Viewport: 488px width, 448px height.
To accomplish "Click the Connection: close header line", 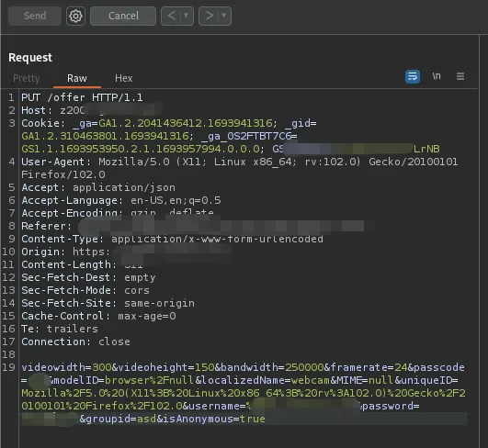I will tap(75, 342).
